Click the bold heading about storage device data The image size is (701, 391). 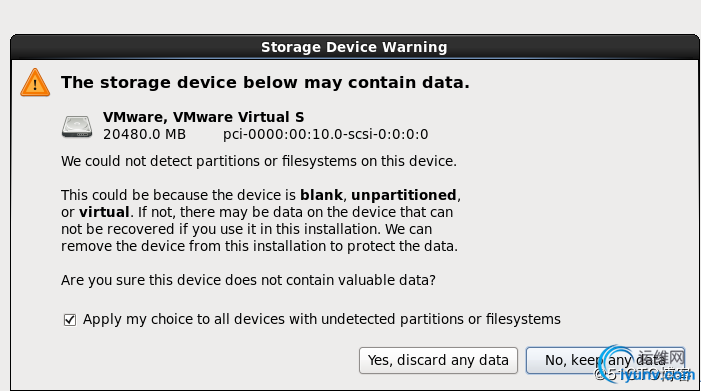[x=265, y=82]
